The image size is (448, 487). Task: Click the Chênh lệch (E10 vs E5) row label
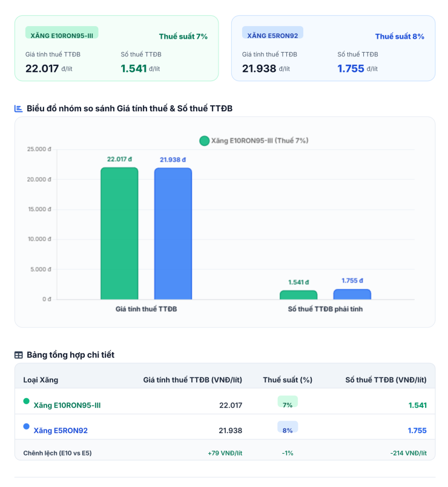[x=58, y=453]
